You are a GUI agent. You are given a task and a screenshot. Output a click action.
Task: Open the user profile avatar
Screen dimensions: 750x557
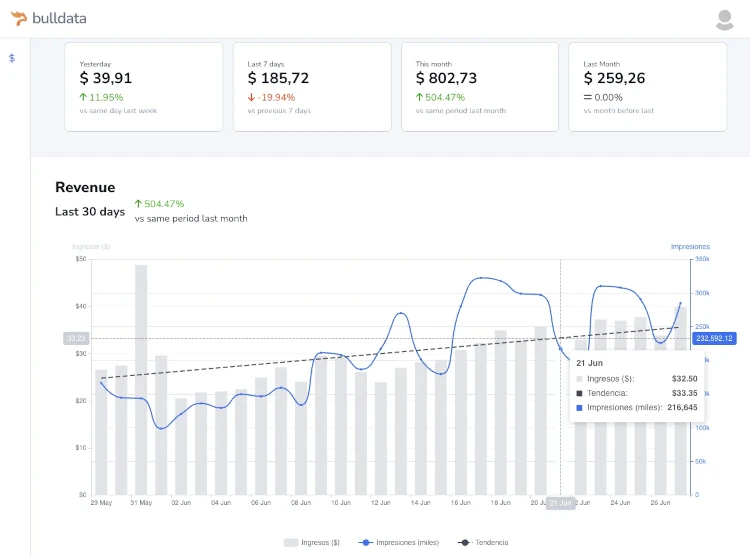pos(725,19)
